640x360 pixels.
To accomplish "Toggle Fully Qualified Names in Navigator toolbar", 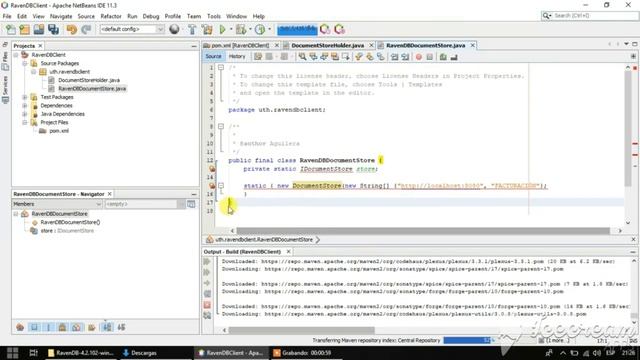I will click(x=92, y=327).
